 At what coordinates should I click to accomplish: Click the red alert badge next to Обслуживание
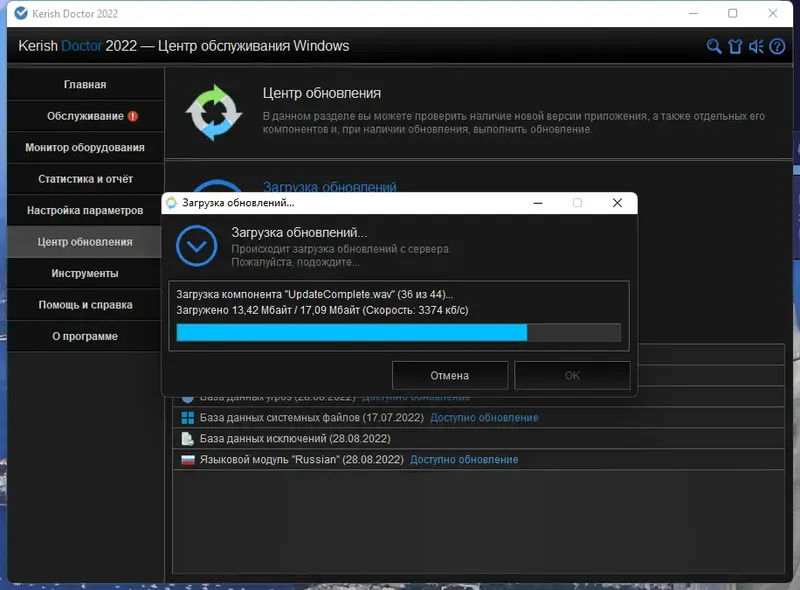pos(133,116)
